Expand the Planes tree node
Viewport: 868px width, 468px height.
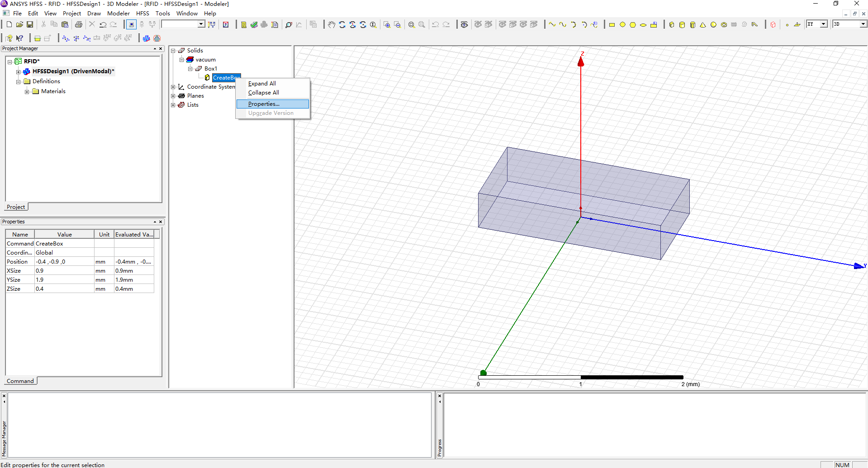(173, 96)
